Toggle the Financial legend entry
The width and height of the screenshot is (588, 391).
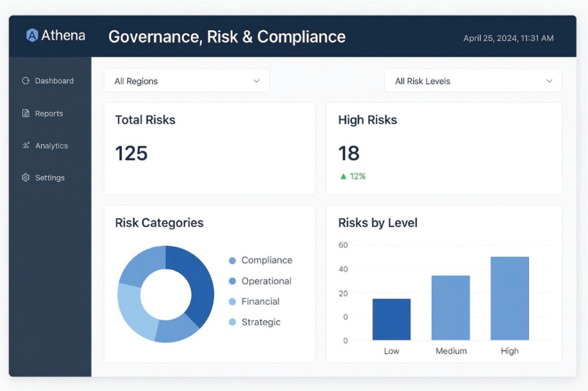[254, 302]
